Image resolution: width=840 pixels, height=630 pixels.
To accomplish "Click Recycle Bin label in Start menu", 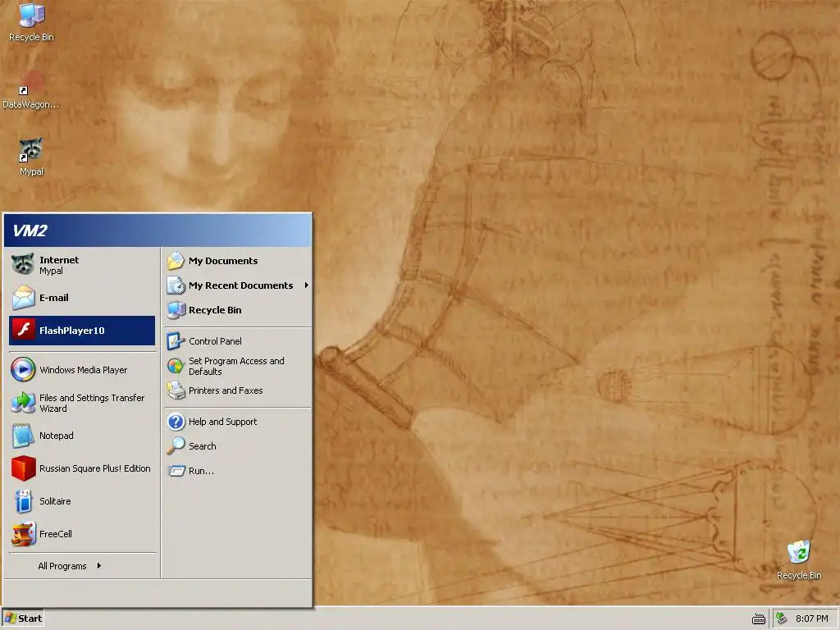I will (x=215, y=310).
